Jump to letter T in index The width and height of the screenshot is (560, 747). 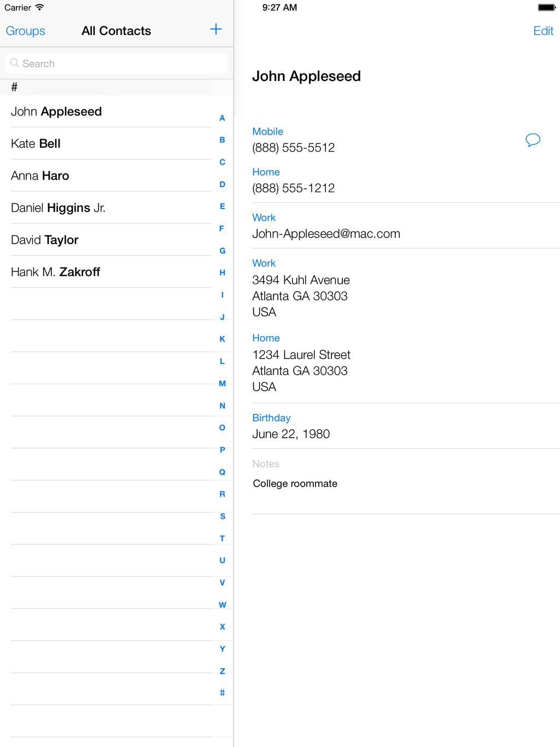point(222,538)
